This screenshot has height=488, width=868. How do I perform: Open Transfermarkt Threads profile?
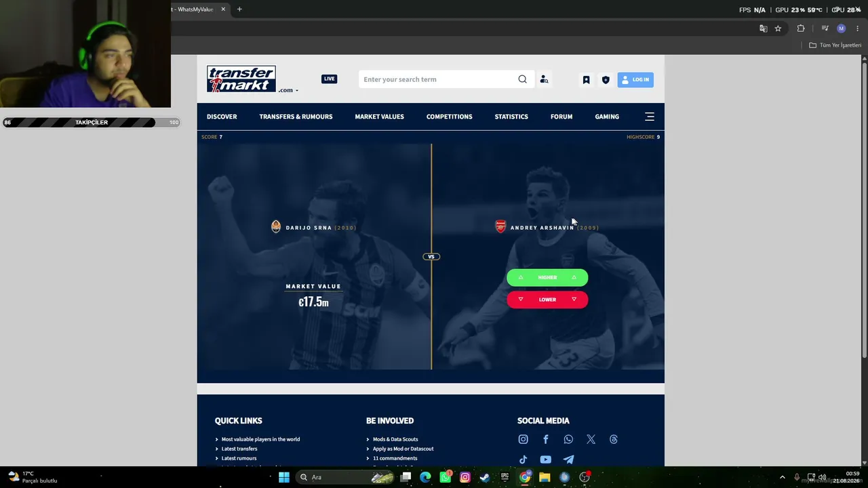coord(614,439)
